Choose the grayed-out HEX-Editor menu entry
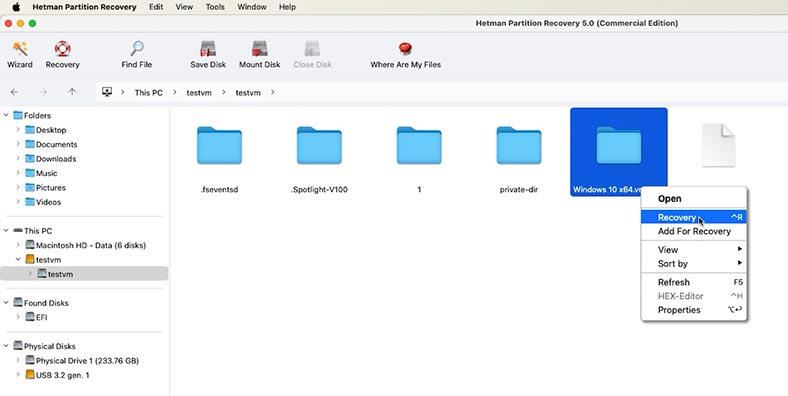 694,296
